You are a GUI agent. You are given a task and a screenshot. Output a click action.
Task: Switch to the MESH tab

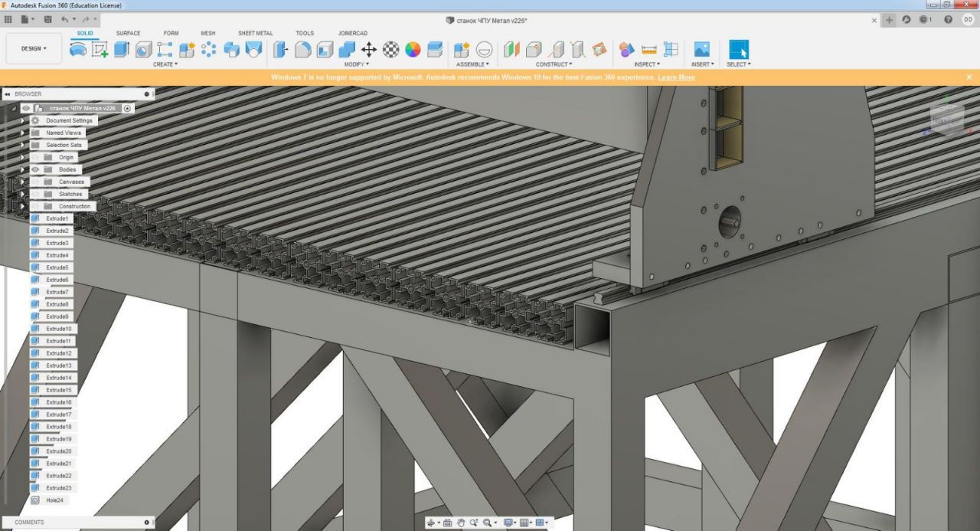click(x=208, y=33)
